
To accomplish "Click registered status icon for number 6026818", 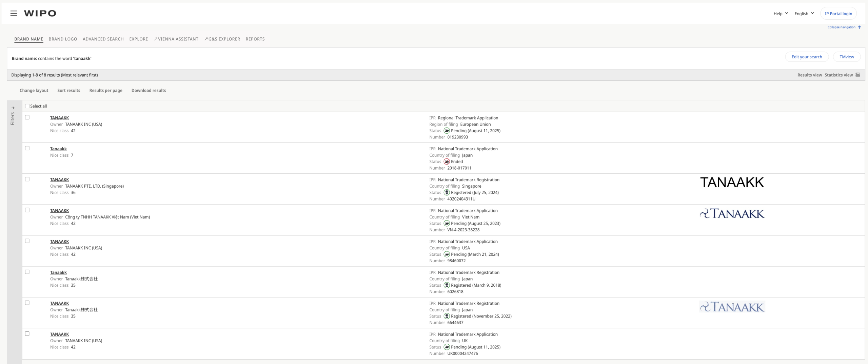I will 447,285.
